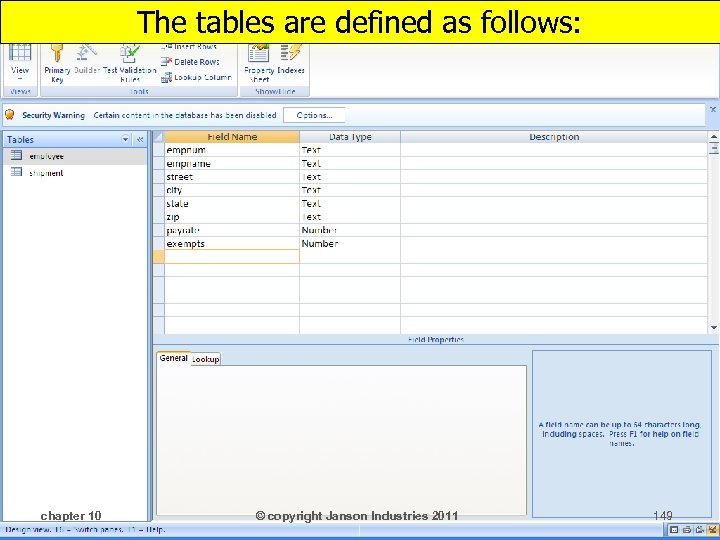This screenshot has width=720, height=540.
Task: Click the Field Name column header
Action: (232, 137)
